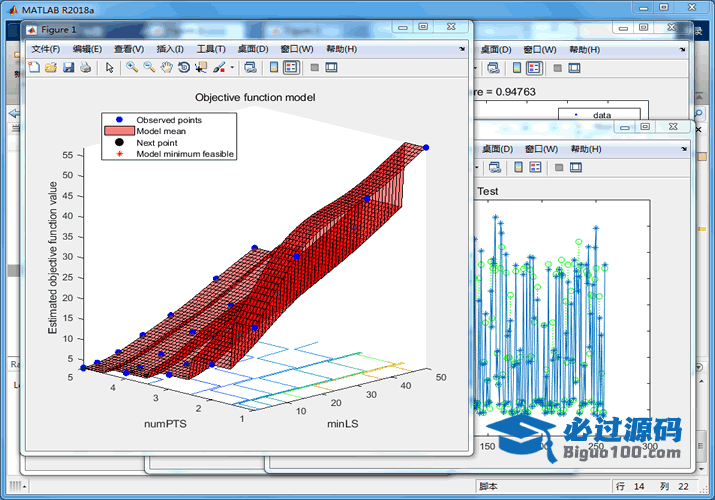
Task: Open a file with the folder icon
Action: pos(51,67)
